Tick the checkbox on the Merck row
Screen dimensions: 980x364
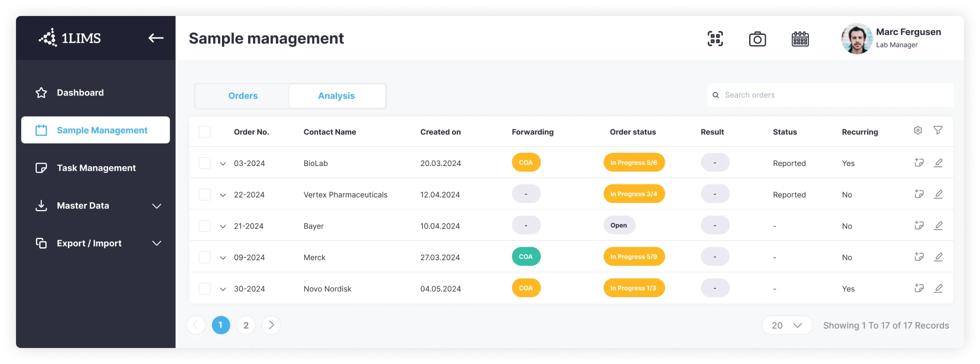(x=205, y=257)
